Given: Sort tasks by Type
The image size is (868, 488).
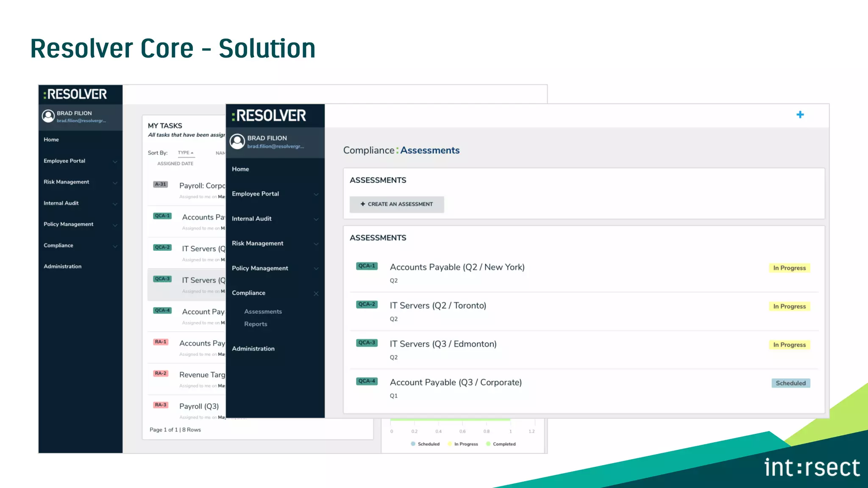Looking at the screenshot, I should (185, 153).
